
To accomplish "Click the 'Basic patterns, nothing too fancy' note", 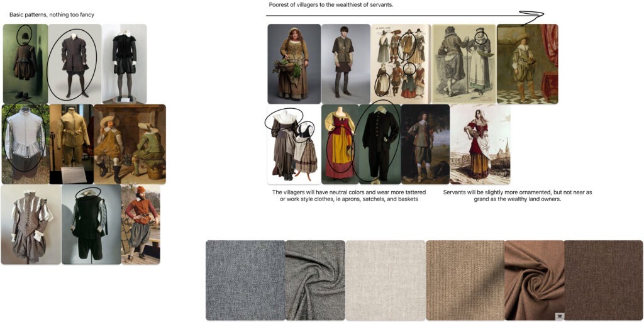I will pos(52,15).
